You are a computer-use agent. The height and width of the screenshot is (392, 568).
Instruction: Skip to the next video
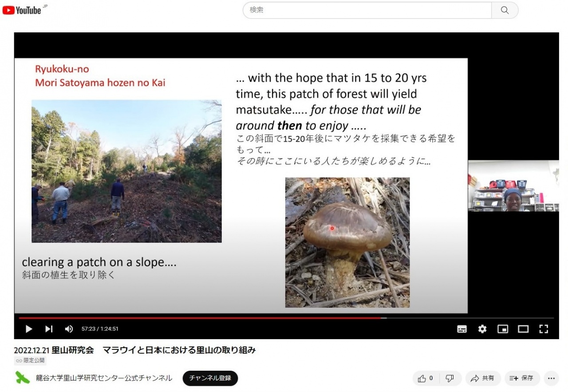pos(49,329)
